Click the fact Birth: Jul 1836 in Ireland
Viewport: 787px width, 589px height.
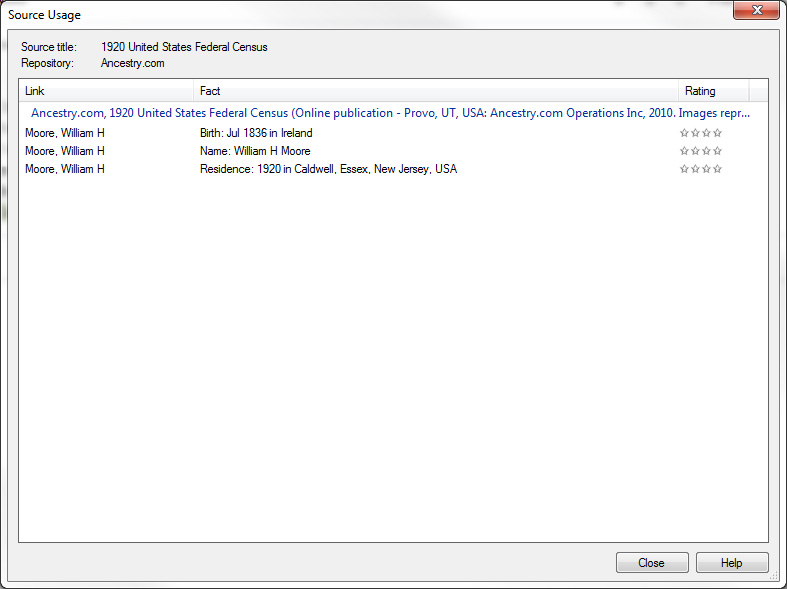256,133
